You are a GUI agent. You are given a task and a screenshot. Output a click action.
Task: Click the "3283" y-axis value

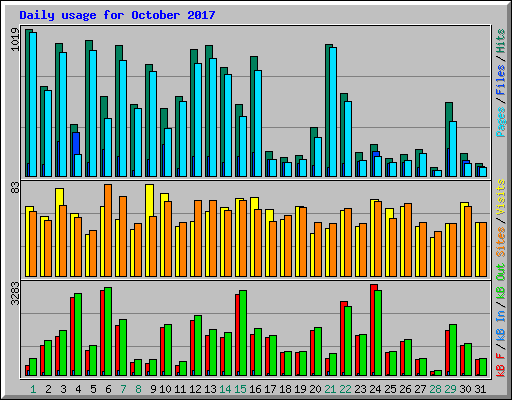15,294
